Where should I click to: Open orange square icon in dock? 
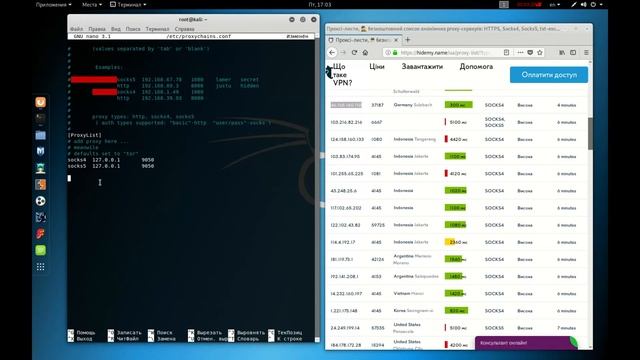(40, 184)
